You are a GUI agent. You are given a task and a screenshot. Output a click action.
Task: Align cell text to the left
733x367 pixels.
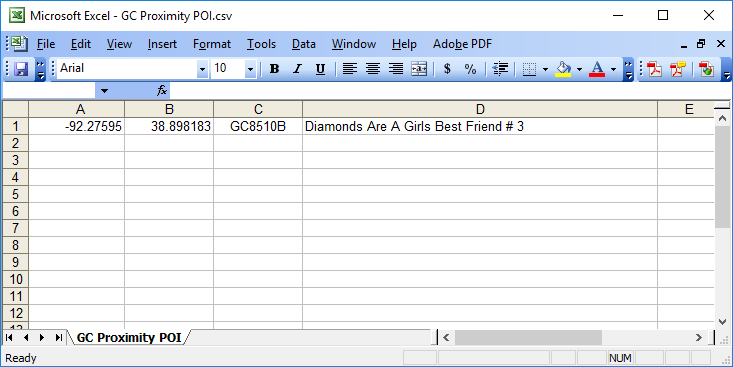click(x=350, y=69)
